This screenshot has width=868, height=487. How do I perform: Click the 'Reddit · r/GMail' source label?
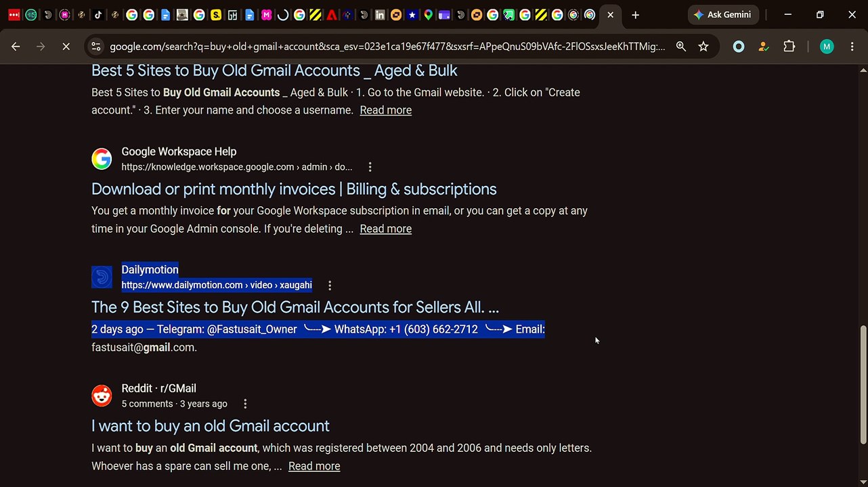click(x=159, y=388)
